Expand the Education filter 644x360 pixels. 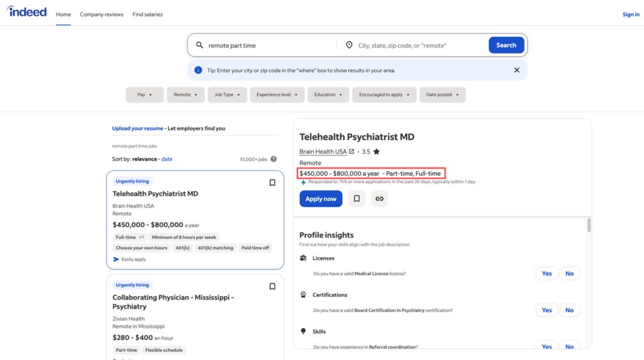click(328, 94)
